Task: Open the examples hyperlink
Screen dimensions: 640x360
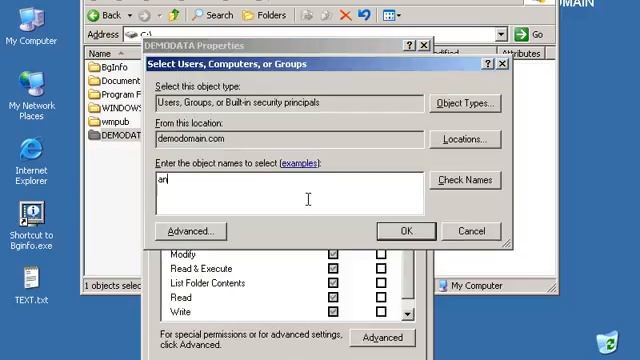Action: 299,163
